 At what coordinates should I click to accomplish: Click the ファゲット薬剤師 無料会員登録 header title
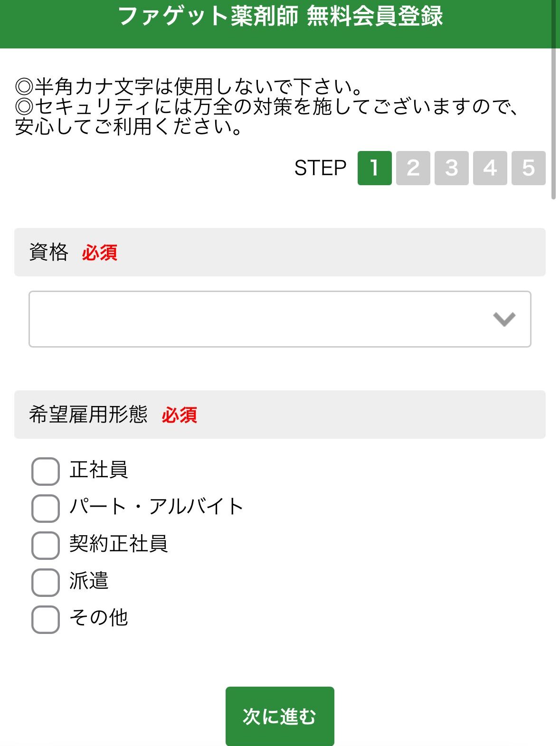[280, 16]
